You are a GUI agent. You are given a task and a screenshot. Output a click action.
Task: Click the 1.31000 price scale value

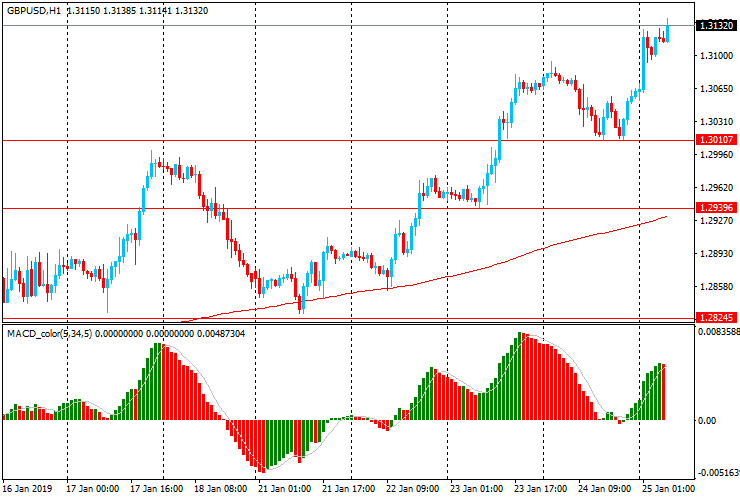point(714,56)
